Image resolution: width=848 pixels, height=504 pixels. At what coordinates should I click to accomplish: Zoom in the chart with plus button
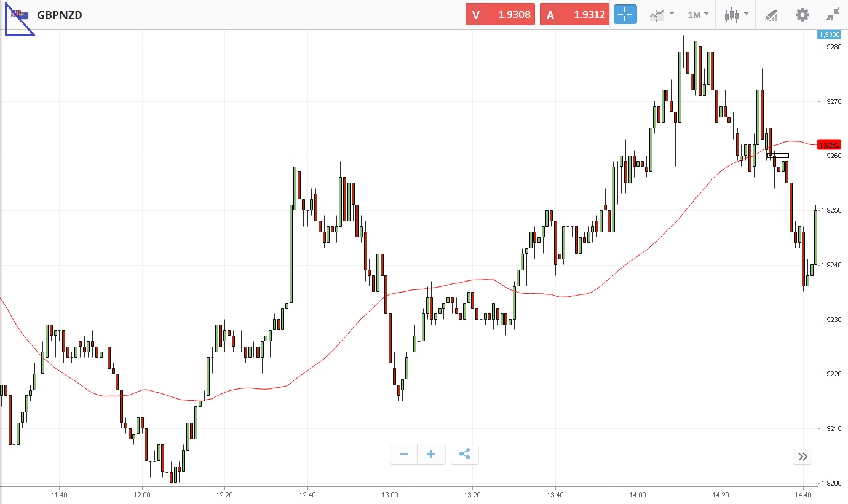click(x=431, y=455)
